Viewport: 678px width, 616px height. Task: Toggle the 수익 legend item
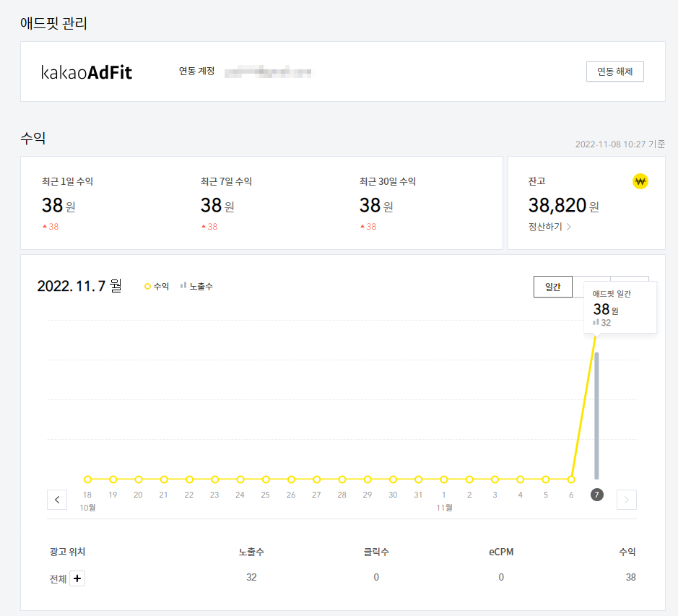[x=157, y=287]
